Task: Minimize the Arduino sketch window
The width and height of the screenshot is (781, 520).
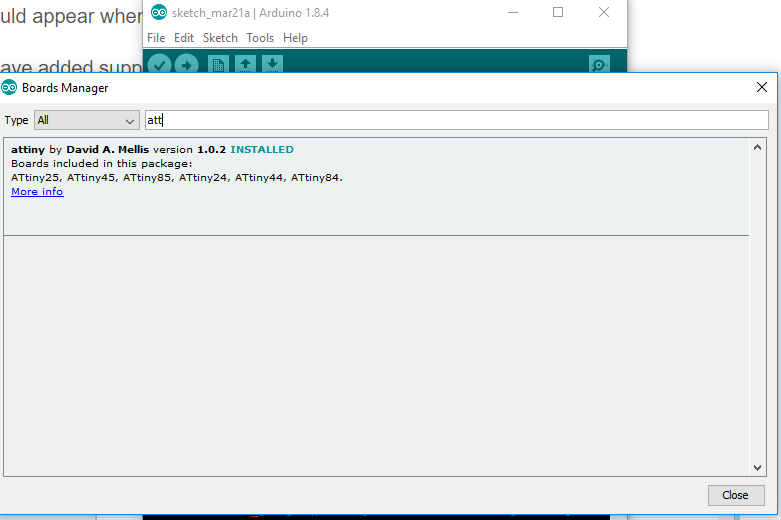Action: coord(513,12)
